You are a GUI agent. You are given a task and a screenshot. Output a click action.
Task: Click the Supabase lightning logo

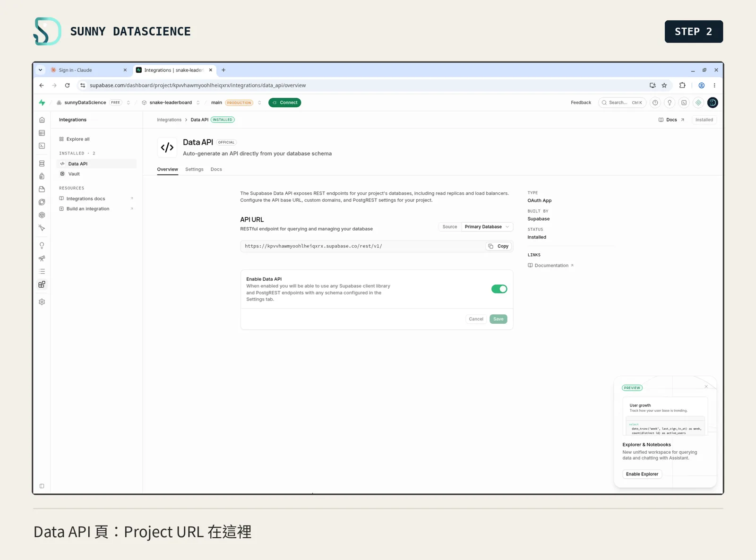(42, 103)
